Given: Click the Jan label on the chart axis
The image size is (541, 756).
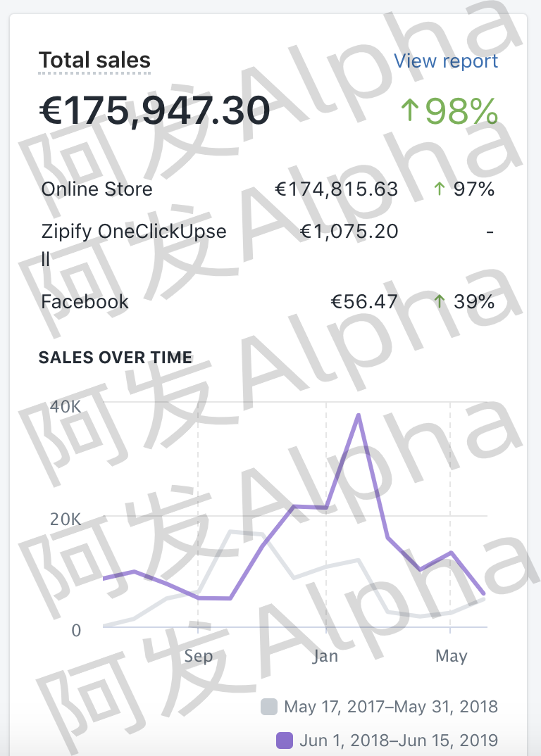Looking at the screenshot, I should pos(325,656).
